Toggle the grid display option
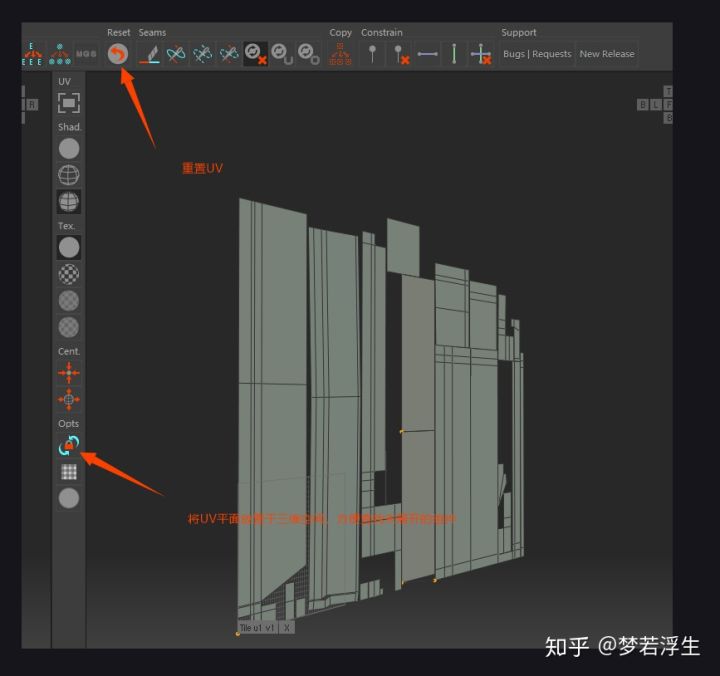 [68, 472]
